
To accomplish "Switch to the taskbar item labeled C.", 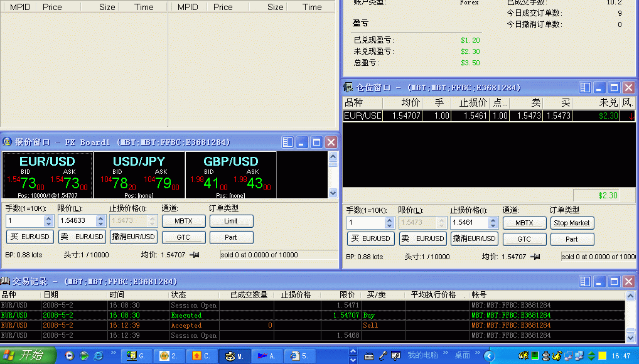I will 201,356.
